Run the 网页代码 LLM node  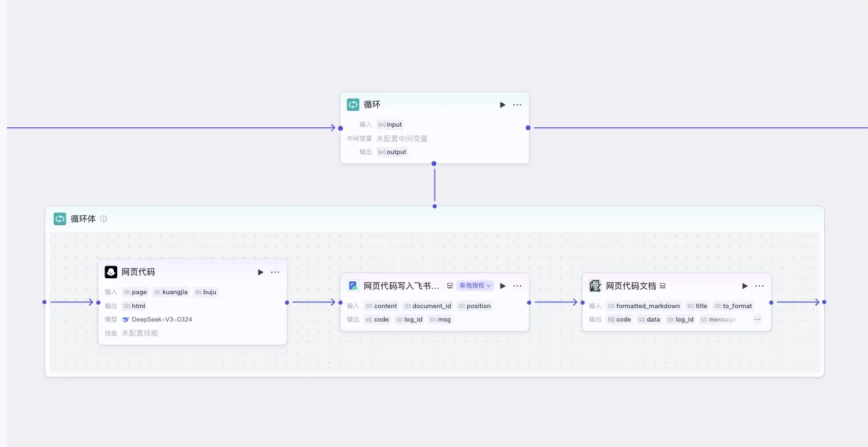pos(260,273)
